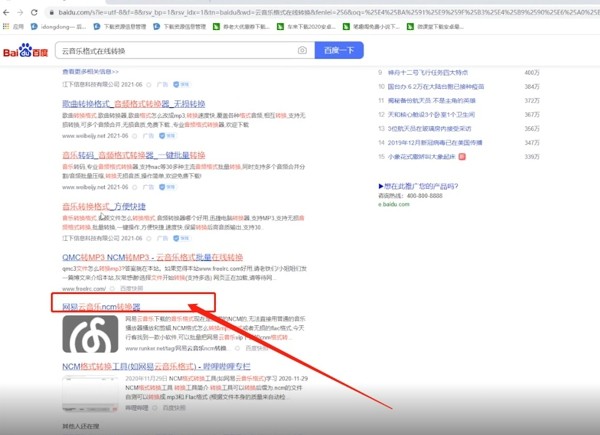
Task: Open result 音乐转码_音频格式转换器_一键批量转换
Action: point(134,155)
